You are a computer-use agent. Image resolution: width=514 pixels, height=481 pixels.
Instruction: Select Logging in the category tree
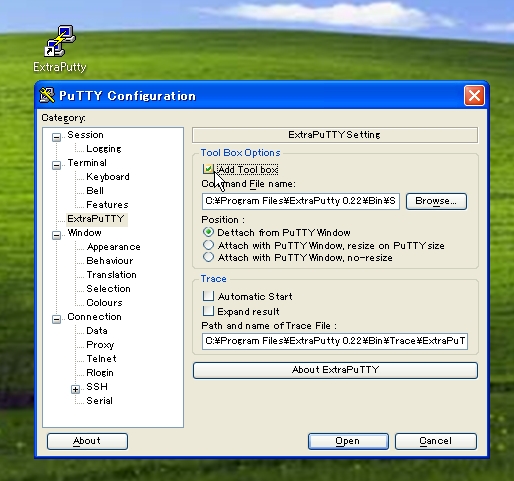click(103, 149)
